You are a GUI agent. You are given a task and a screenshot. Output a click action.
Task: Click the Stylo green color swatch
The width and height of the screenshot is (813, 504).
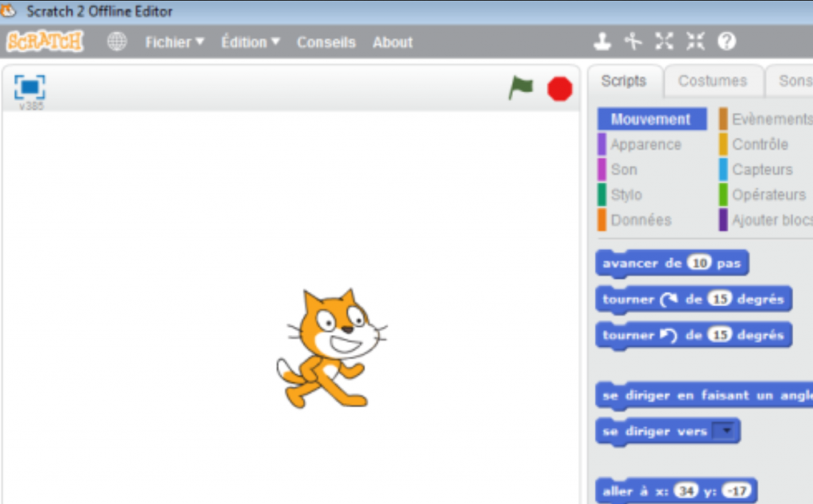pos(602,195)
